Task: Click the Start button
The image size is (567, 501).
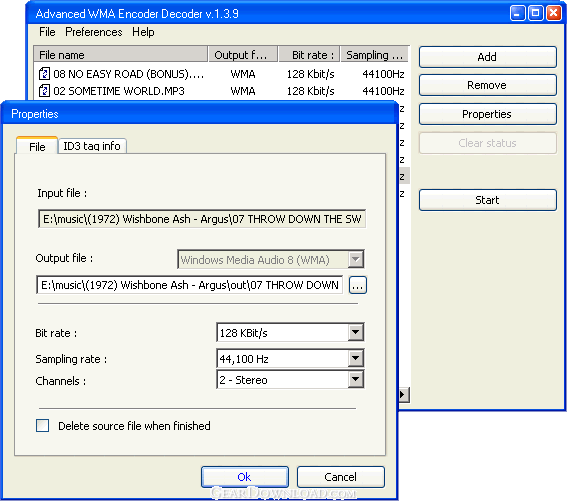Action: [x=487, y=200]
